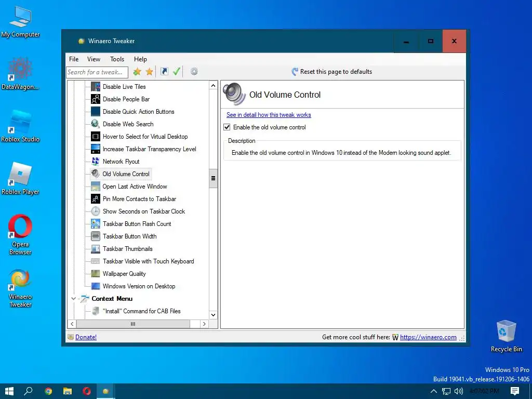Click the Touch Keyboard tweak keyboard icon
The width and height of the screenshot is (532, 399).
point(96,261)
